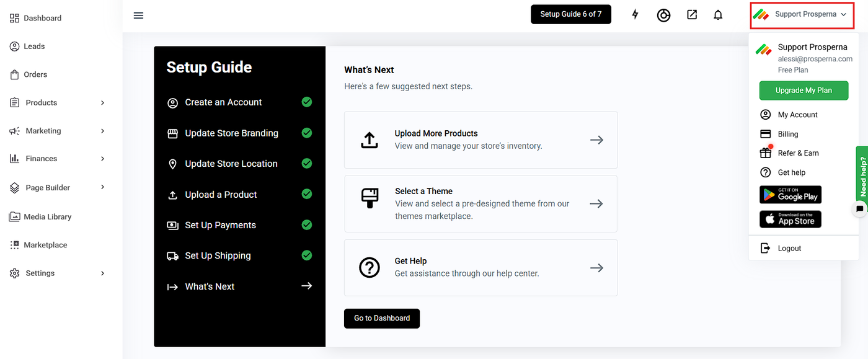Click the circular target icon in header
The height and width of the screenshot is (359, 868).
click(663, 15)
